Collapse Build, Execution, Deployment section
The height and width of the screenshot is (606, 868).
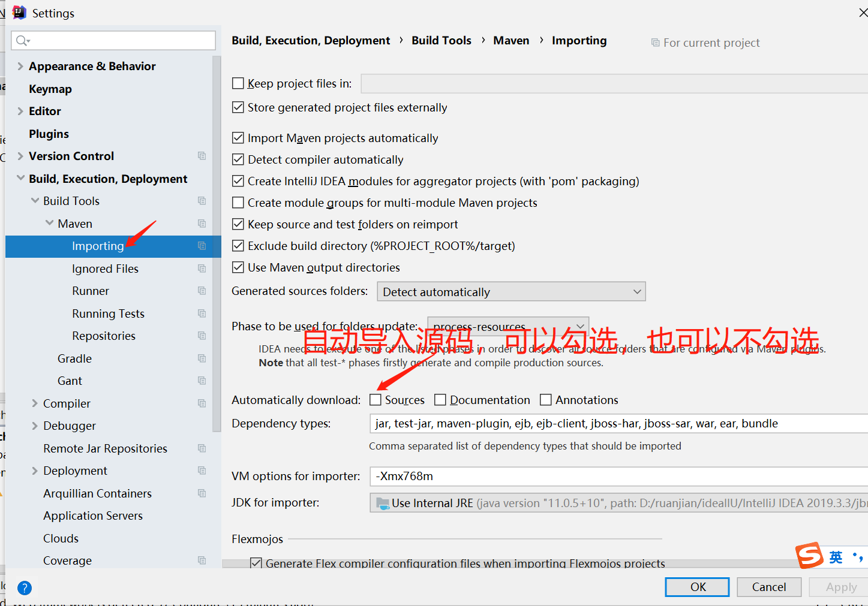pyautogui.click(x=20, y=178)
